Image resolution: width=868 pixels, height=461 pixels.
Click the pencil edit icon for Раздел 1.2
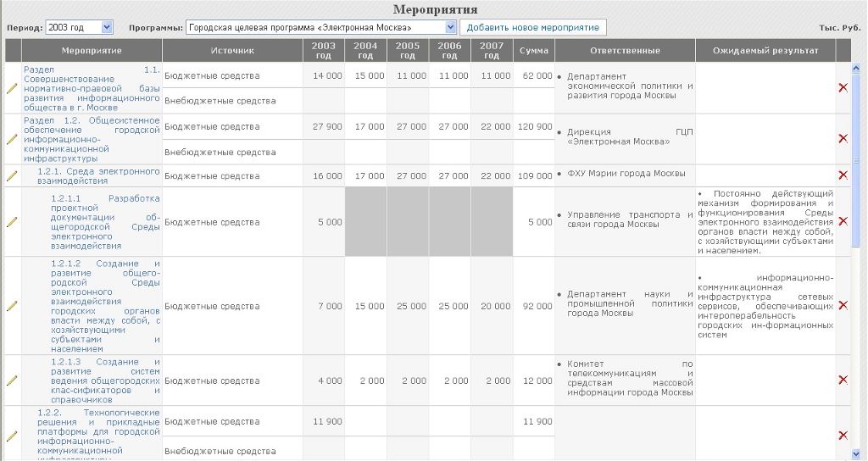pos(12,139)
